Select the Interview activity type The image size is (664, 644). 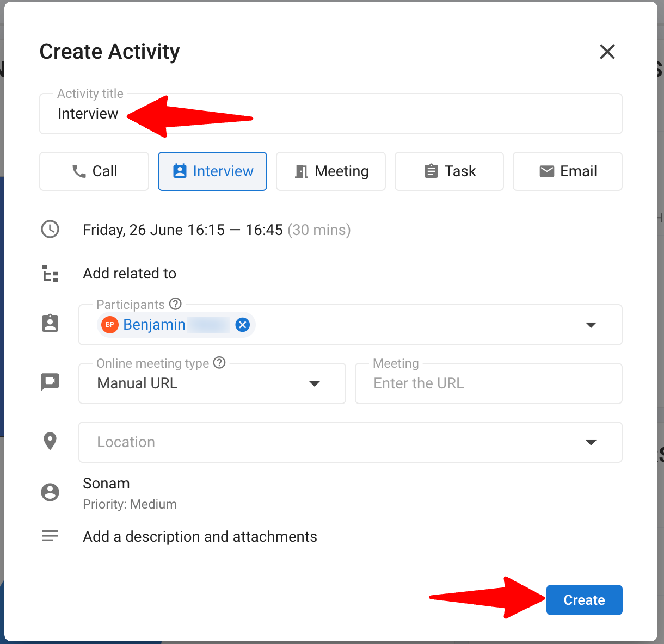[212, 171]
